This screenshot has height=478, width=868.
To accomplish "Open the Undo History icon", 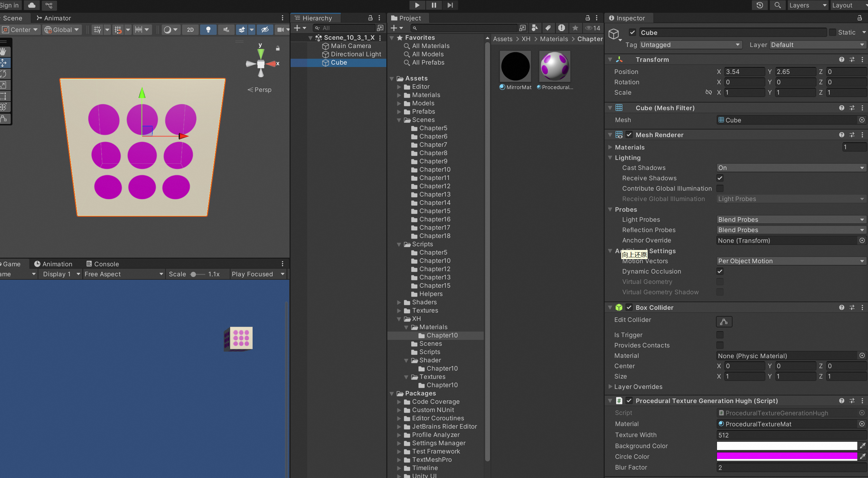I will 759,5.
